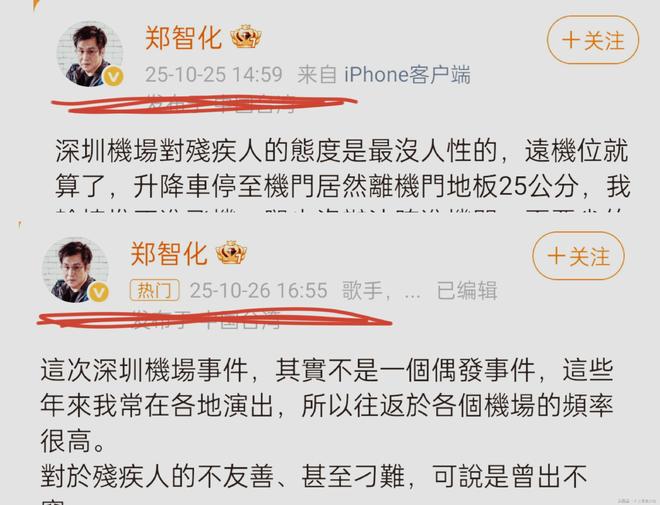This screenshot has height=505, width=660.
Task: View edit history via 已编辑 label
Action: pos(467,291)
